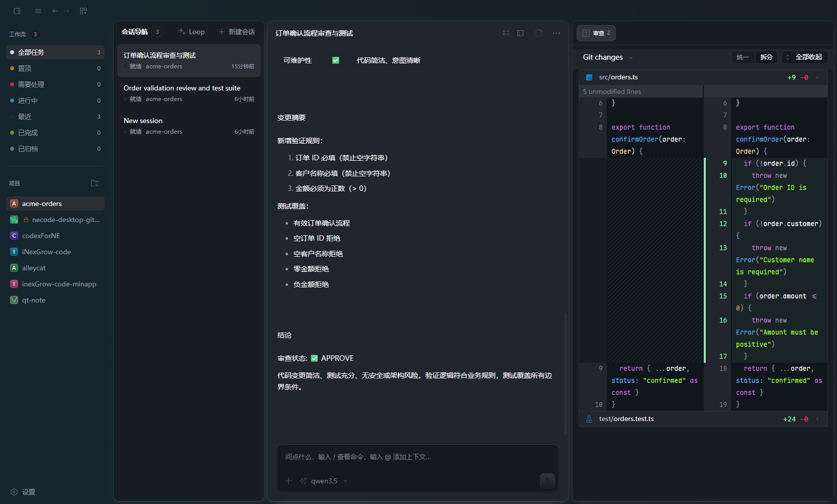
Task: Click the TypeScript file icon for src/orders.ts
Action: click(x=589, y=77)
